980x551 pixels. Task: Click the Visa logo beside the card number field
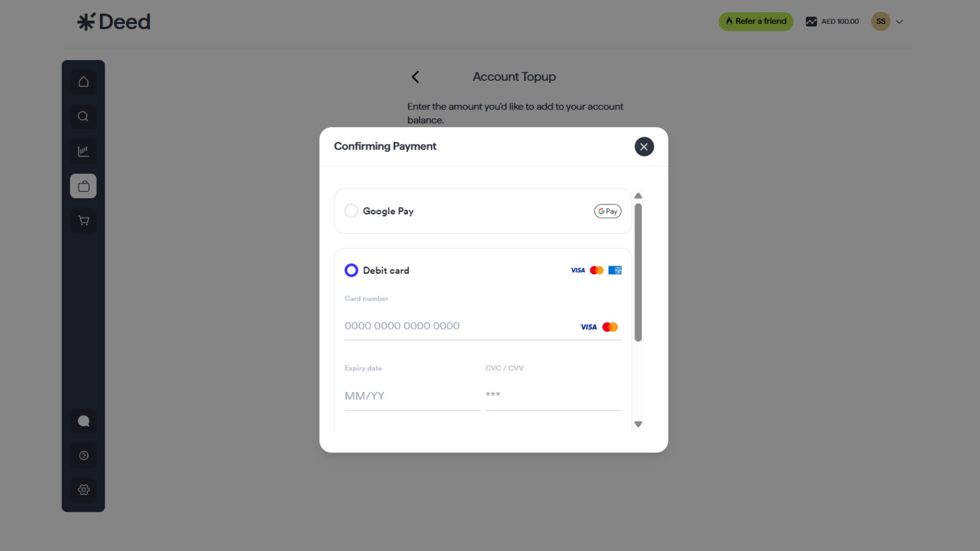click(x=588, y=326)
